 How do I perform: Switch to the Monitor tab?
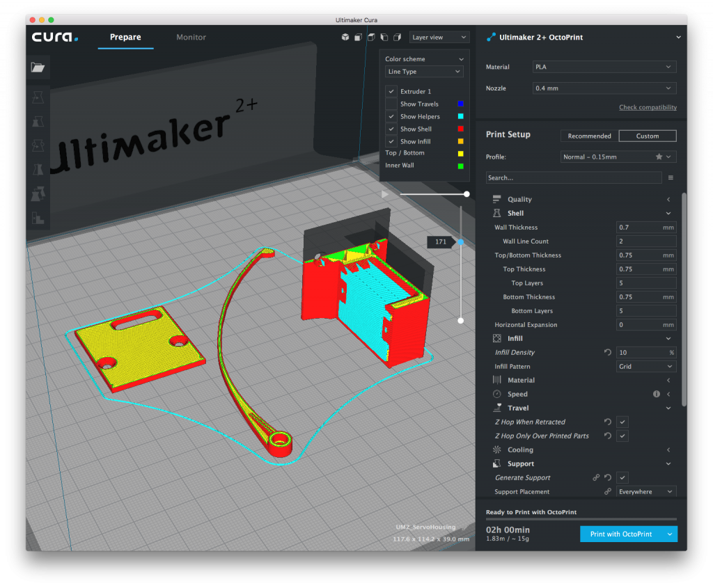191,38
